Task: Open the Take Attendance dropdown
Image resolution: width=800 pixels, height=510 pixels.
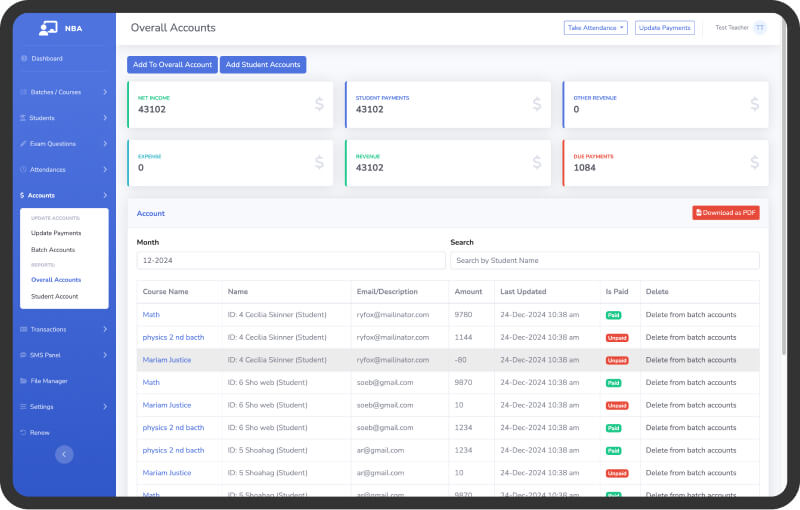Action: [x=595, y=28]
